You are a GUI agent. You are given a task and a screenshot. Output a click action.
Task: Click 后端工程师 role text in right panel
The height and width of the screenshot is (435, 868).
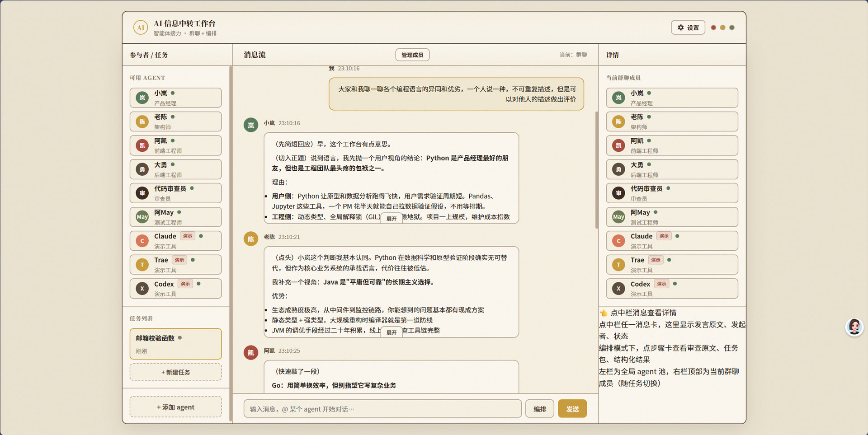(644, 175)
